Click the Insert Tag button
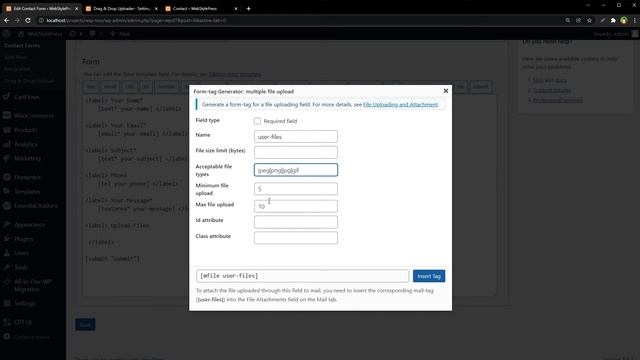This screenshot has height=360, width=640. tap(429, 276)
